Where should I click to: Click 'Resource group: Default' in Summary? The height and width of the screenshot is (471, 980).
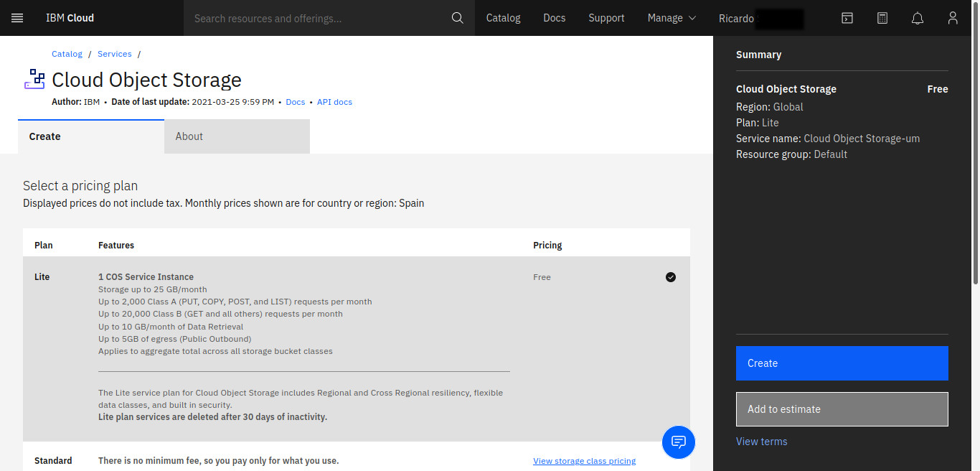coord(791,154)
